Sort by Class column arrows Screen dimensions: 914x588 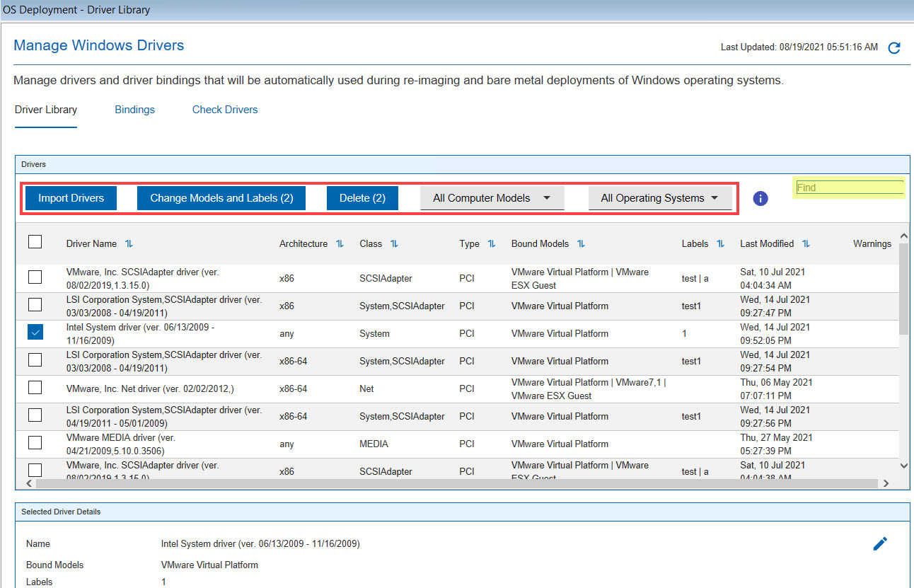click(394, 243)
